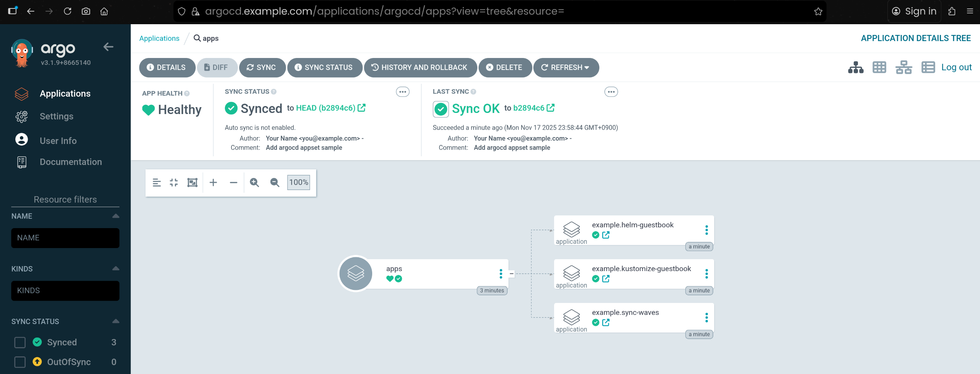Switch to the tree view icon
This screenshot has height=374, width=980.
pos(856,68)
